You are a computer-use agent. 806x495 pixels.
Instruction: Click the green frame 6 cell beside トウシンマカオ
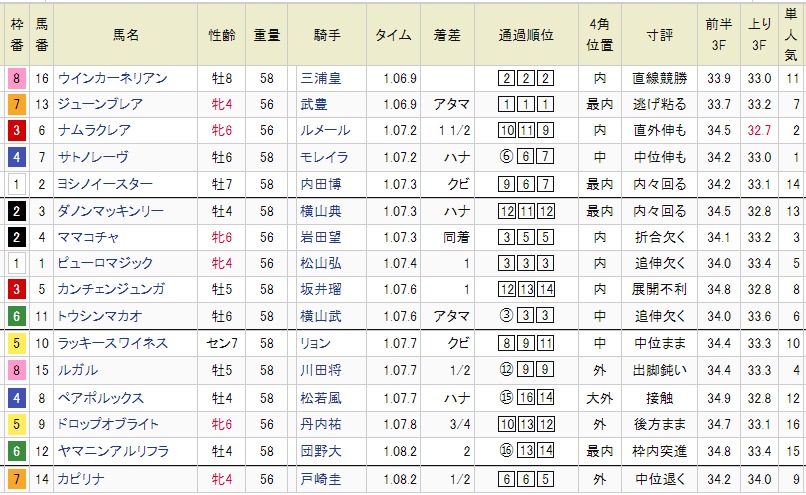(x=17, y=316)
